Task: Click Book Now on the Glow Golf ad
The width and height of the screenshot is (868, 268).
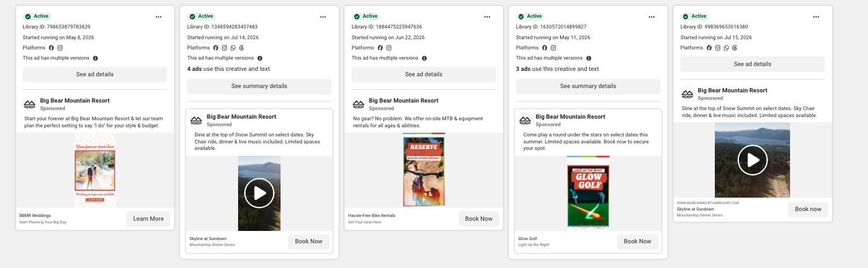Action: coord(637,241)
